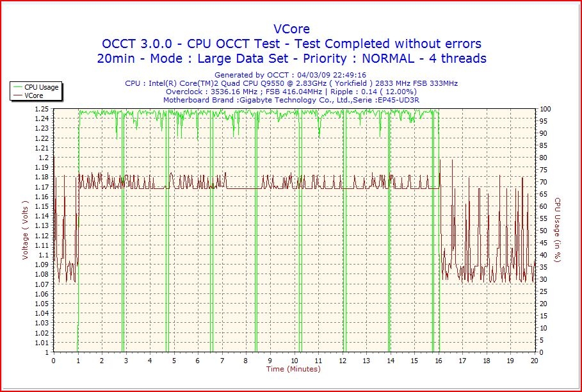Click the 5 tick on the CPU usage axis
582x392 pixels.
click(540, 340)
